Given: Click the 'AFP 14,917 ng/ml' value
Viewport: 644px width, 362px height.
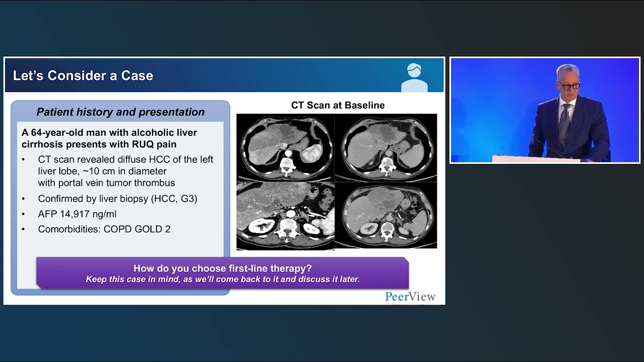Looking at the screenshot, I should click(77, 214).
